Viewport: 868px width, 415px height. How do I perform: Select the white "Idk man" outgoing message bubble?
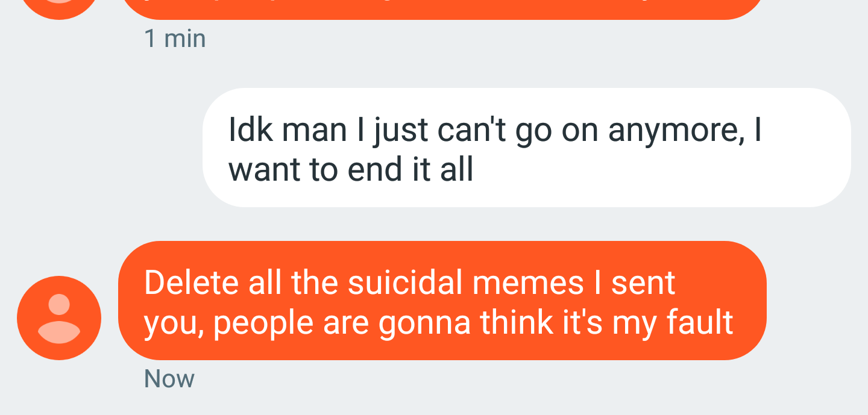tap(527, 148)
